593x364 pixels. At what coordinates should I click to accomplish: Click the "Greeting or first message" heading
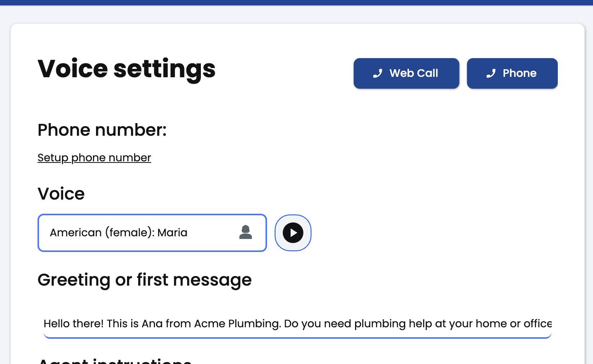point(145,280)
